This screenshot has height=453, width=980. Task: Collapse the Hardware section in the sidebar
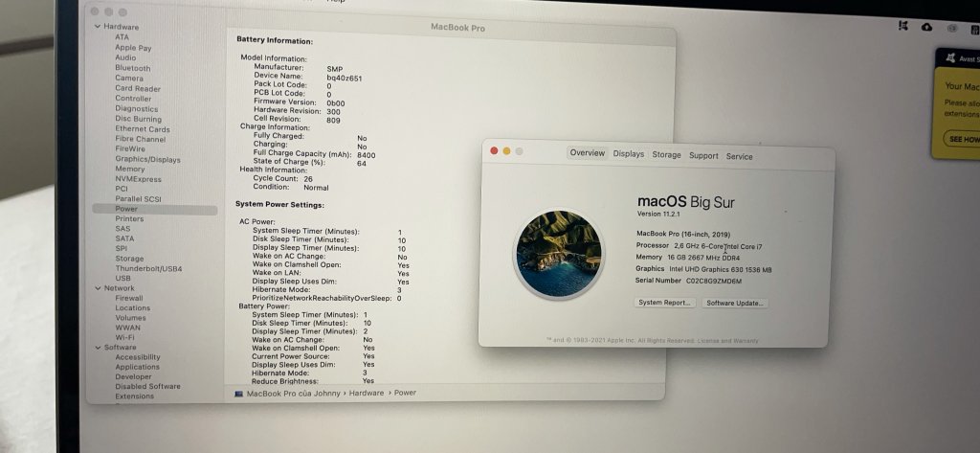pyautogui.click(x=98, y=26)
